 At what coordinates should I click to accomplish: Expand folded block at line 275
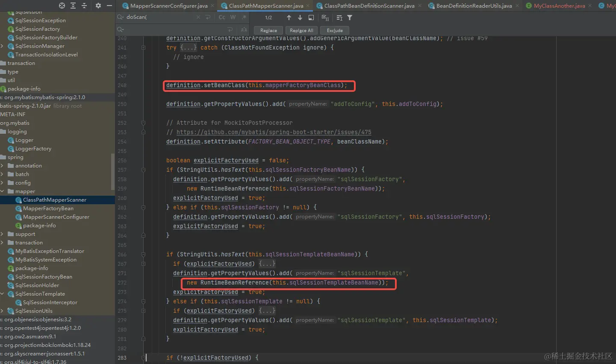pos(267,311)
